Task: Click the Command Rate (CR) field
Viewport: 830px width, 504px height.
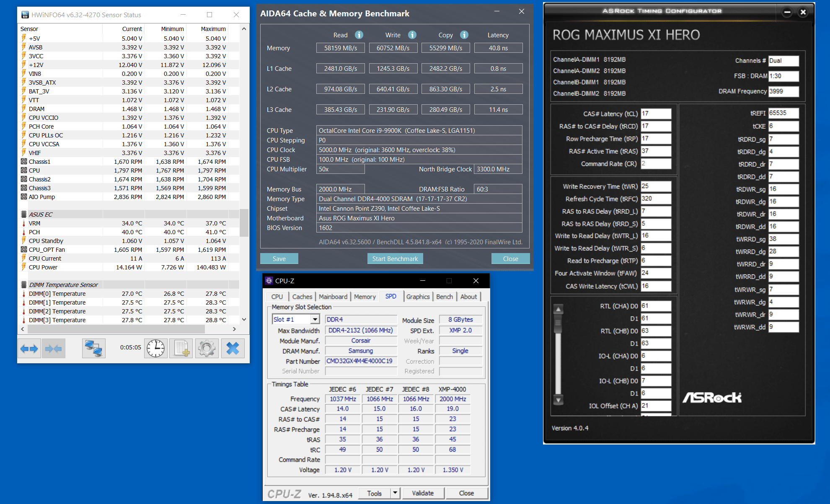Action: 656,164
